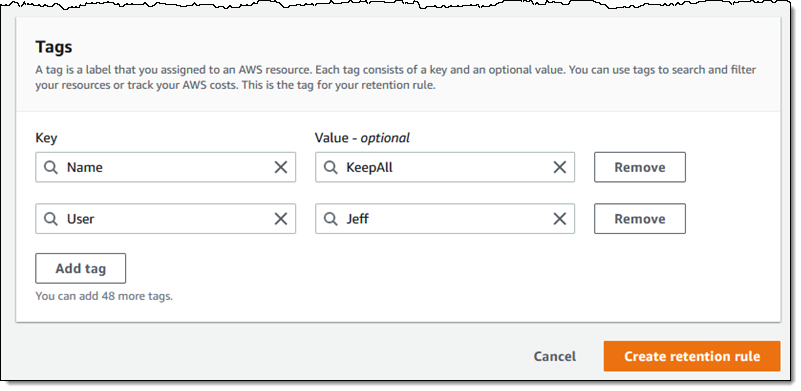The height and width of the screenshot is (391, 801).
Task: Click the search icon in the User key field
Action: pos(50,219)
